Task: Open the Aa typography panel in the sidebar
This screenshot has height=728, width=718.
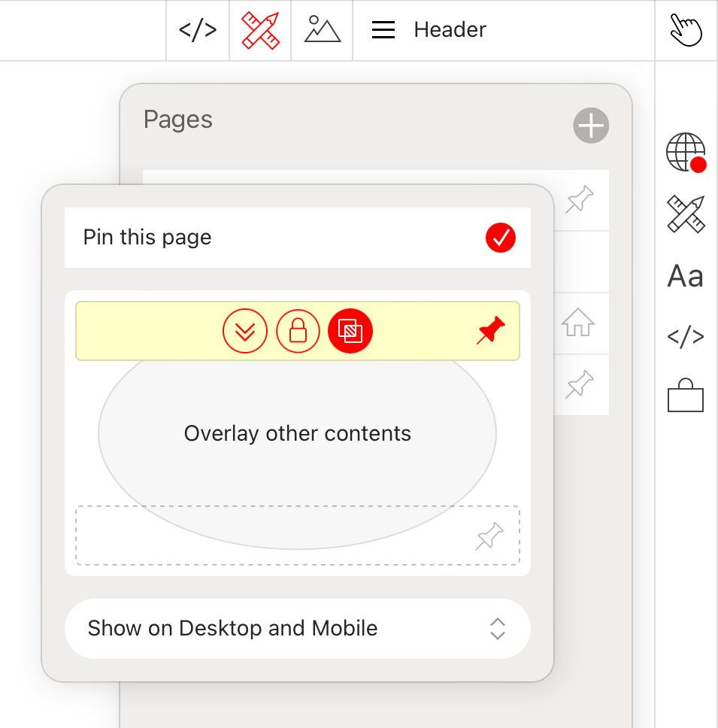Action: tap(685, 275)
